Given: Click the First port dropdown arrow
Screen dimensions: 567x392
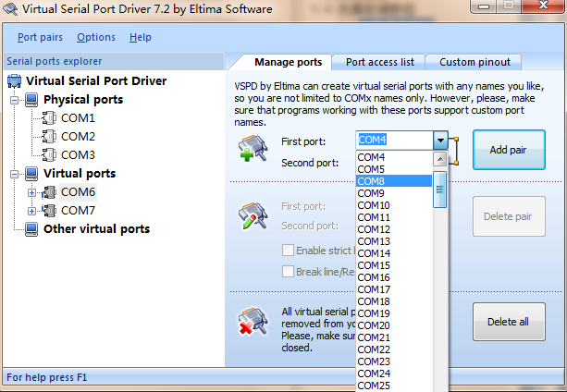Looking at the screenshot, I should pyautogui.click(x=441, y=141).
